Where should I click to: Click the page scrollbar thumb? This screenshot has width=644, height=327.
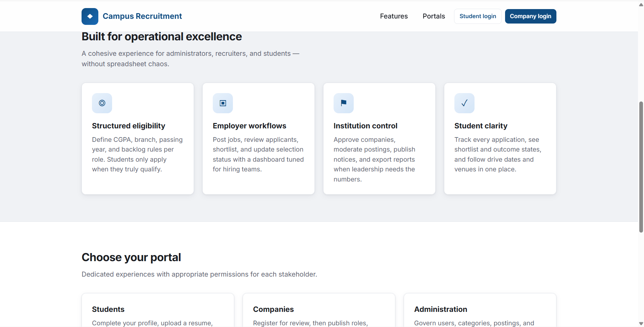click(641, 167)
